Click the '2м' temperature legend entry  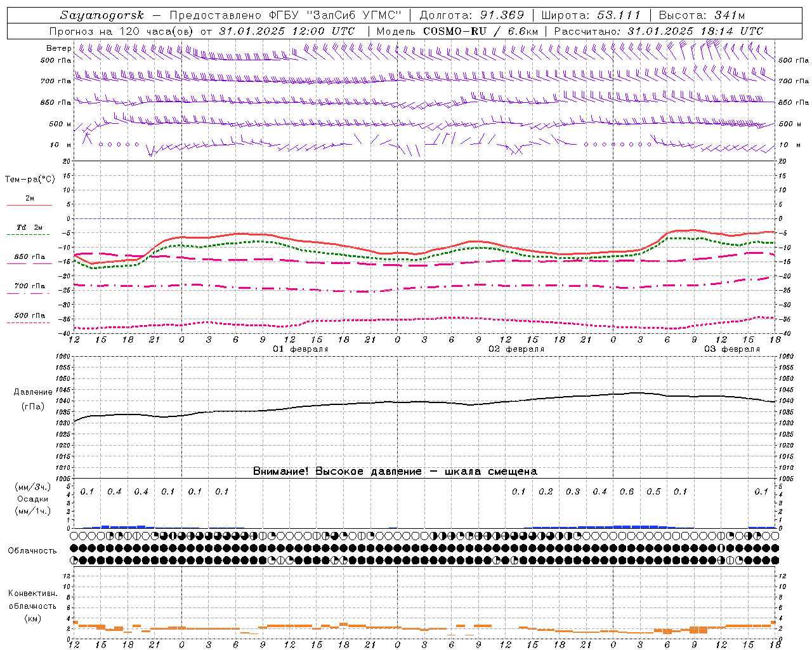point(30,199)
